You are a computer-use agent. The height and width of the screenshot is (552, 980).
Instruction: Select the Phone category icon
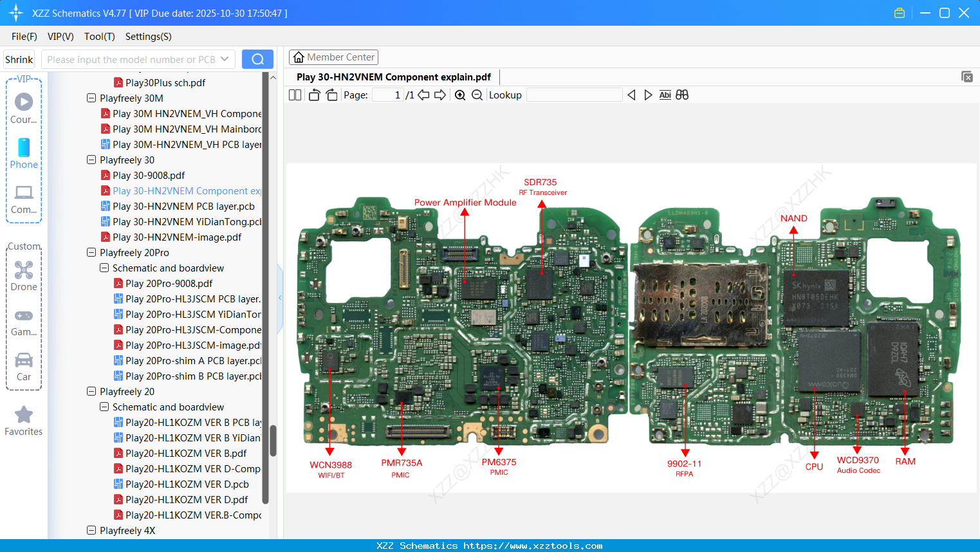[24, 153]
